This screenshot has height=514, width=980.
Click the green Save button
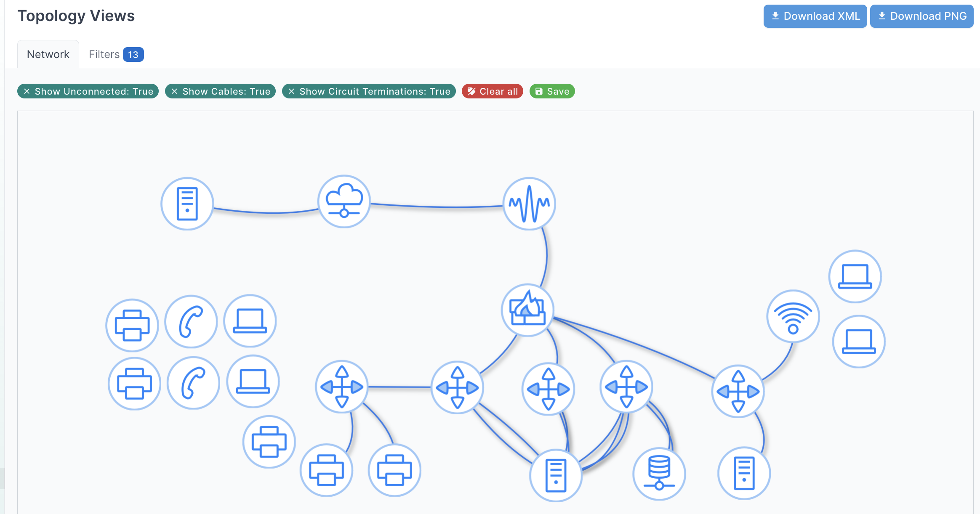(x=552, y=91)
